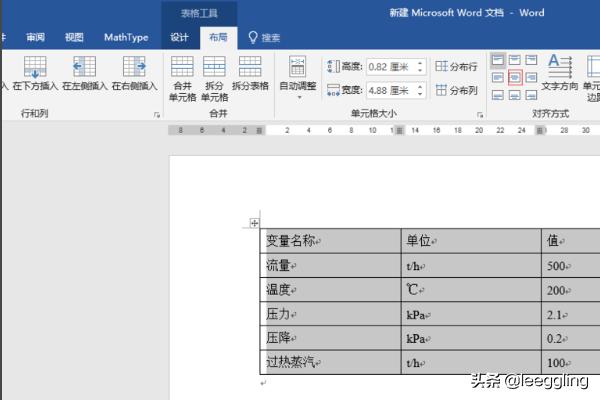The image size is (600, 400).
Task: Select align bottom right icon
Action: 531,95
